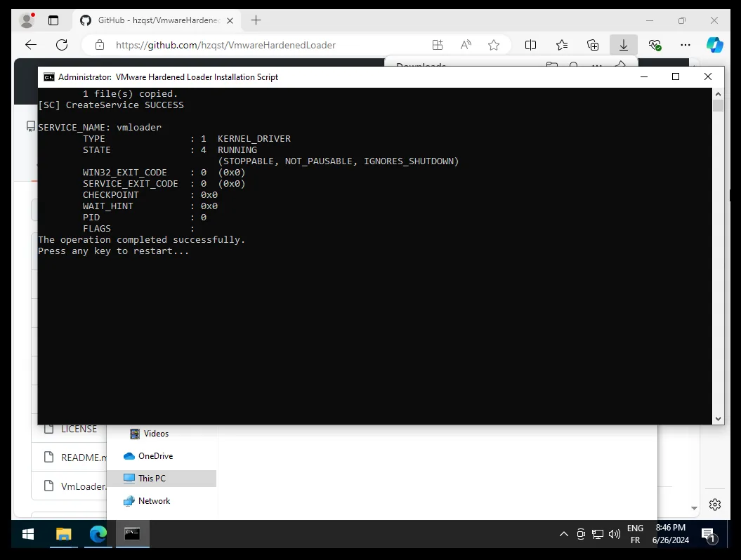Select Network in Explorer navigation pane
Image resolution: width=741 pixels, height=560 pixels.
[x=154, y=501]
